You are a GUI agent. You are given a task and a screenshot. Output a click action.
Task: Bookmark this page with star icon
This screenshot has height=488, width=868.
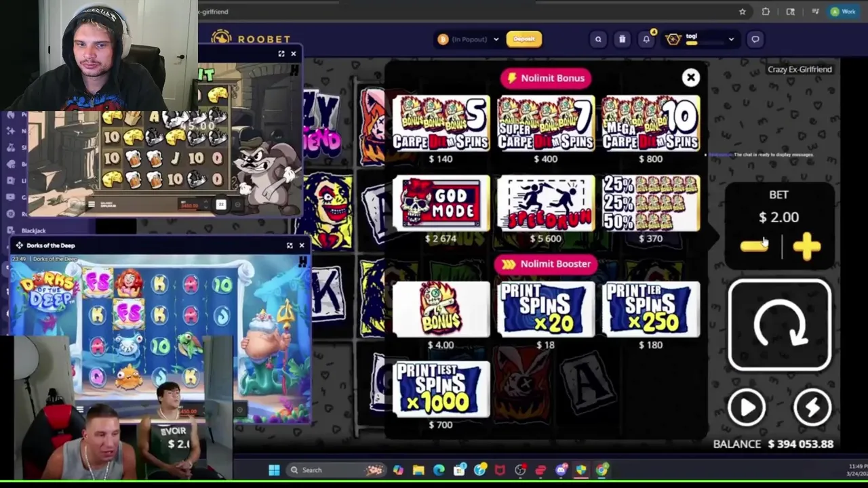click(x=743, y=12)
